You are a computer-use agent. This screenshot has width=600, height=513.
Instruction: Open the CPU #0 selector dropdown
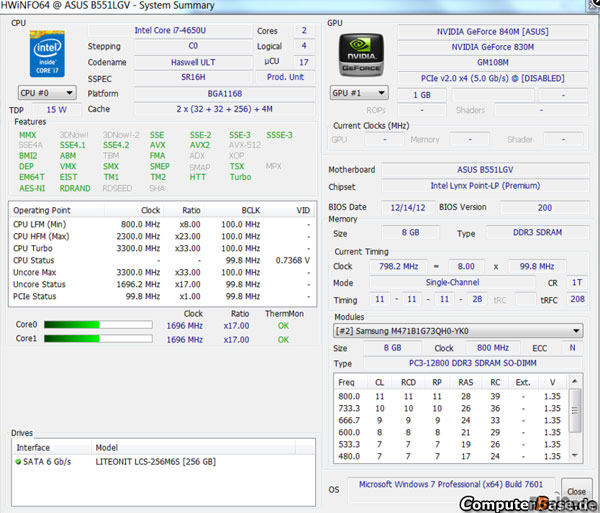(x=47, y=93)
